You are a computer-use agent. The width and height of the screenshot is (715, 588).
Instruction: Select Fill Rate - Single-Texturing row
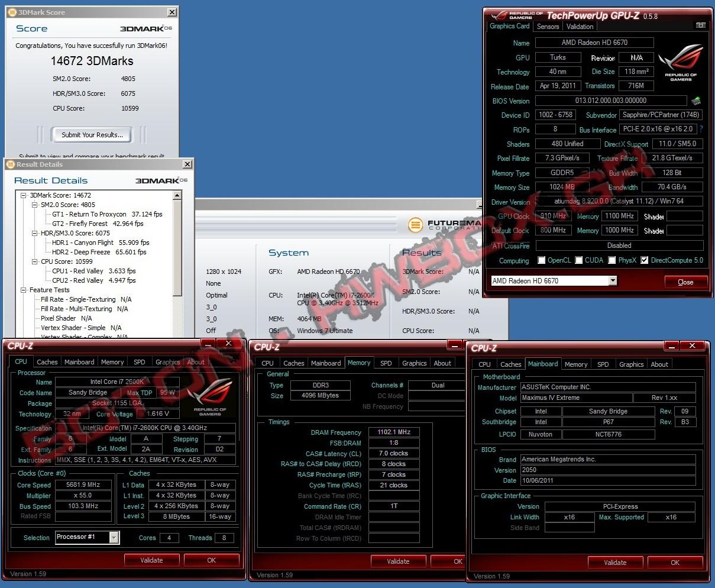[86, 299]
